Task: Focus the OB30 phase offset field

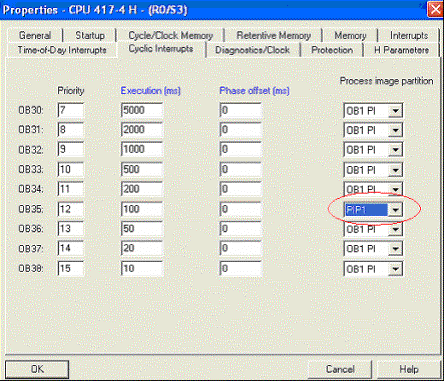Action: click(240, 110)
